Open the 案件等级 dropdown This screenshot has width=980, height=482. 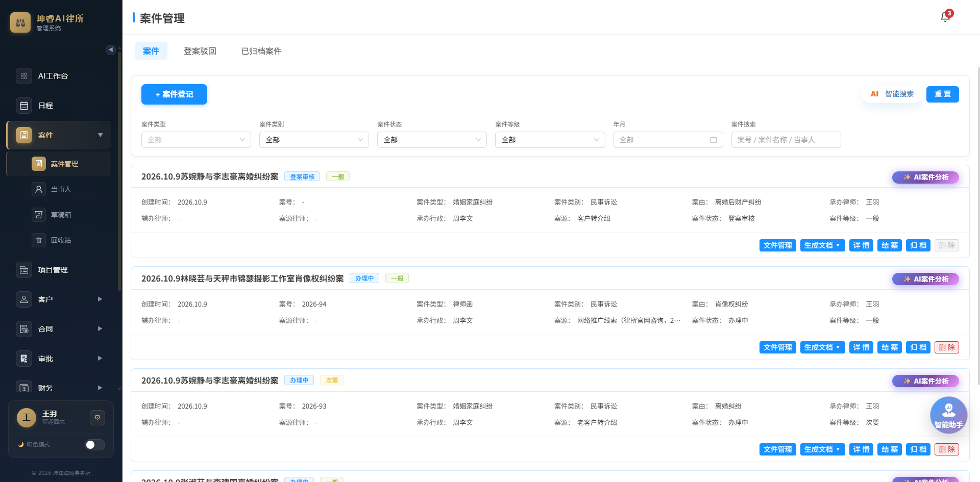pos(550,140)
